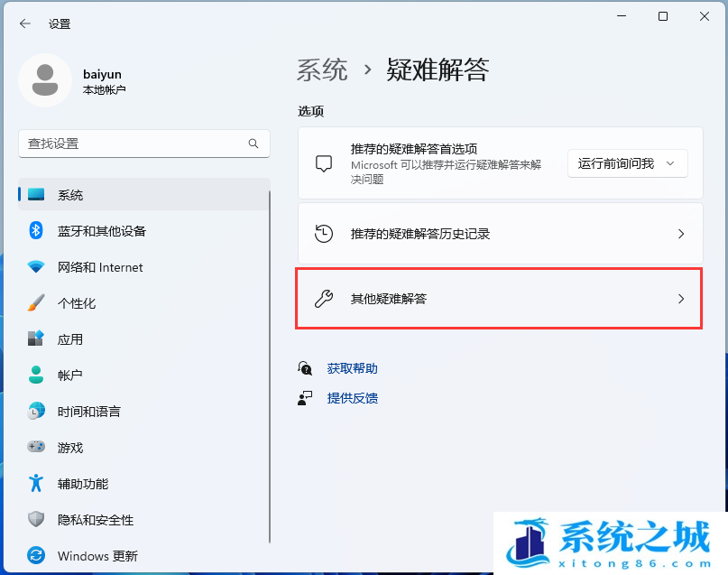The height and width of the screenshot is (575, 728).
Task: Click the 系统 breadcrumb in header
Action: pos(322,70)
